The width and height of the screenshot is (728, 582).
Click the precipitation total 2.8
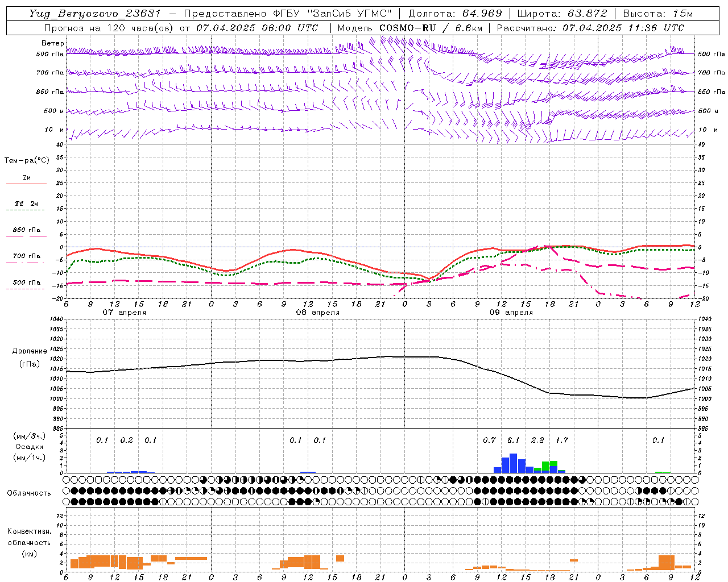(x=537, y=440)
